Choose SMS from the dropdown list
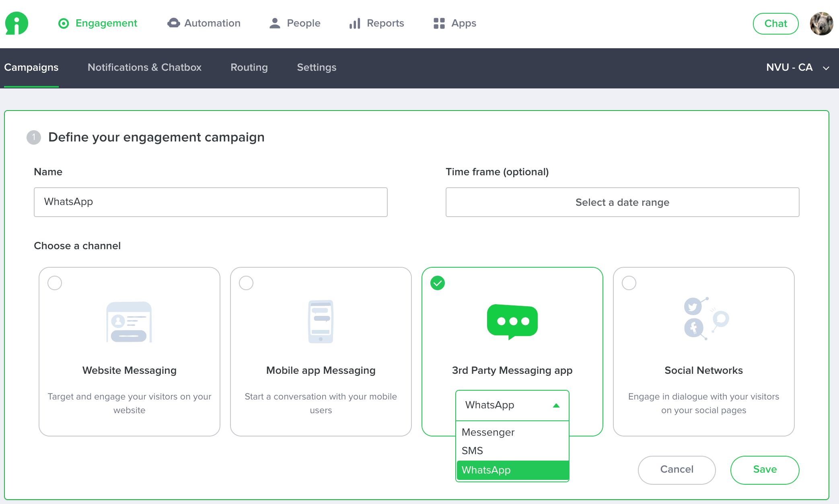This screenshot has width=839, height=504. click(512, 451)
